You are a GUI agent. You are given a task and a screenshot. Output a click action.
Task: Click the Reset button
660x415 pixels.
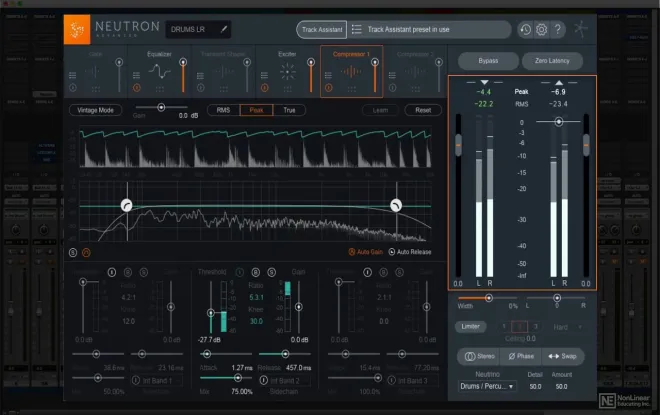[423, 110]
